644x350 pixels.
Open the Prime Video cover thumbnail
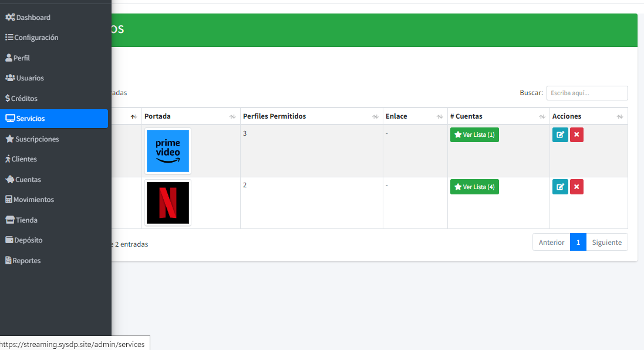point(168,151)
